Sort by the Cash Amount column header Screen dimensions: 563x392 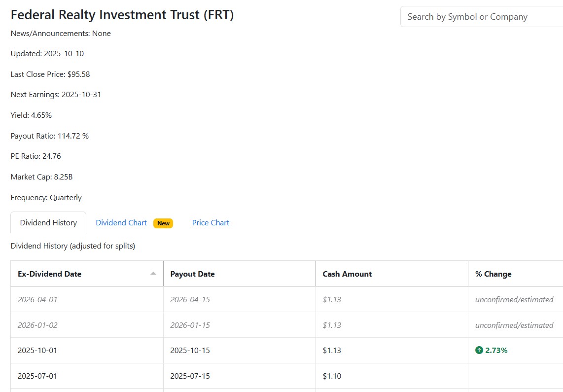(x=347, y=274)
